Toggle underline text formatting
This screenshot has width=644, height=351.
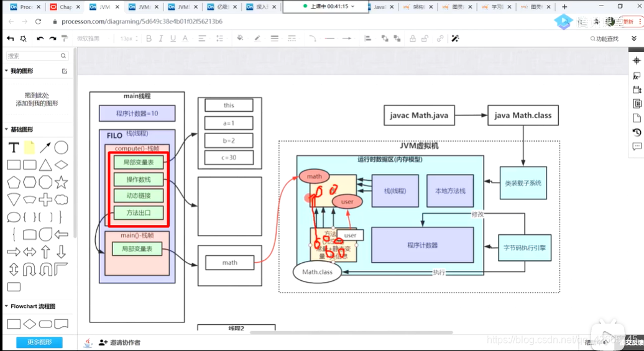[x=173, y=38]
